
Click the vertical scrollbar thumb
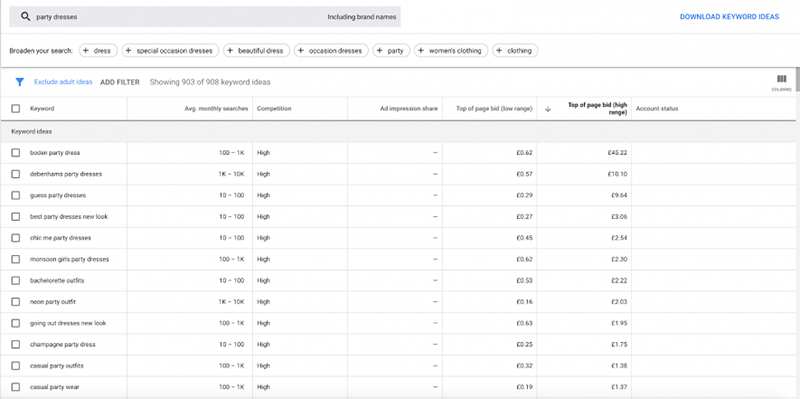797,79
